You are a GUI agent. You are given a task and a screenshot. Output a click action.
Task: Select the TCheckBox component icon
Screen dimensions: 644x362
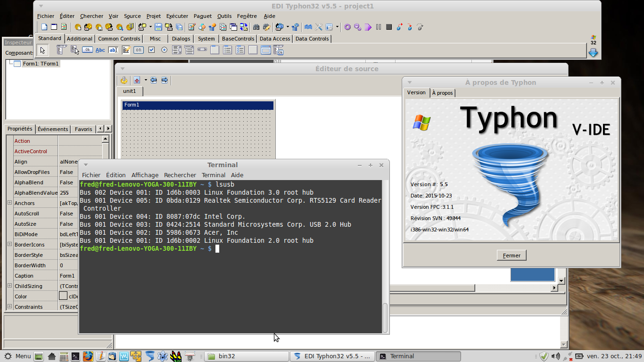pyautogui.click(x=151, y=50)
